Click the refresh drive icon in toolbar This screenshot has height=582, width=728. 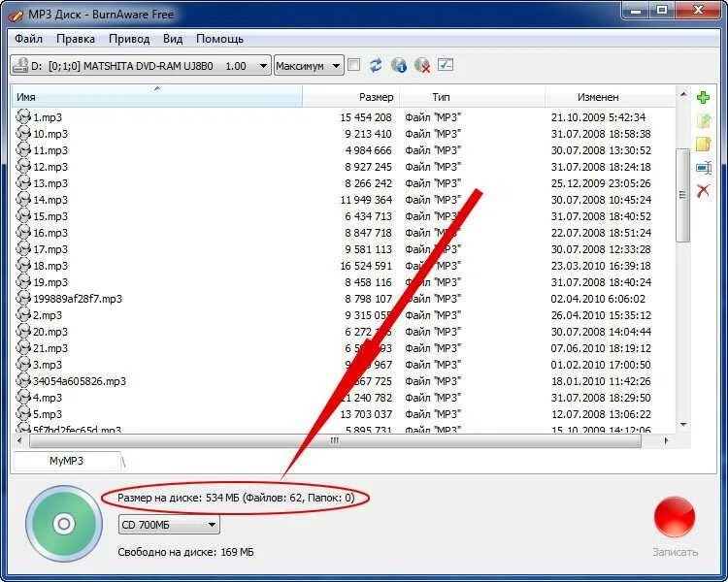point(376,65)
